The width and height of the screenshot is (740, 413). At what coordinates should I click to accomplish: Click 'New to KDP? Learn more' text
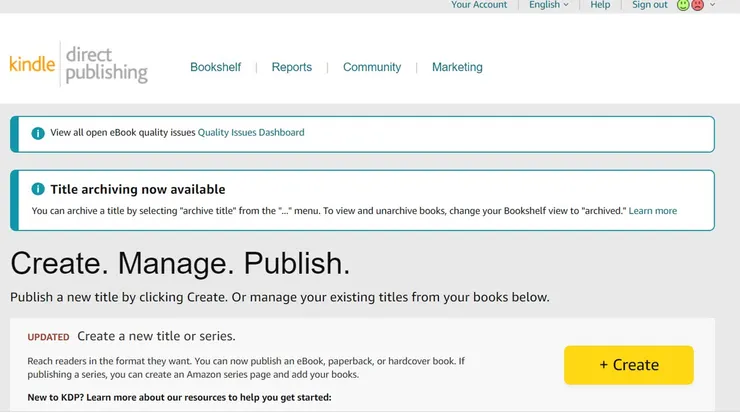click(x=179, y=397)
